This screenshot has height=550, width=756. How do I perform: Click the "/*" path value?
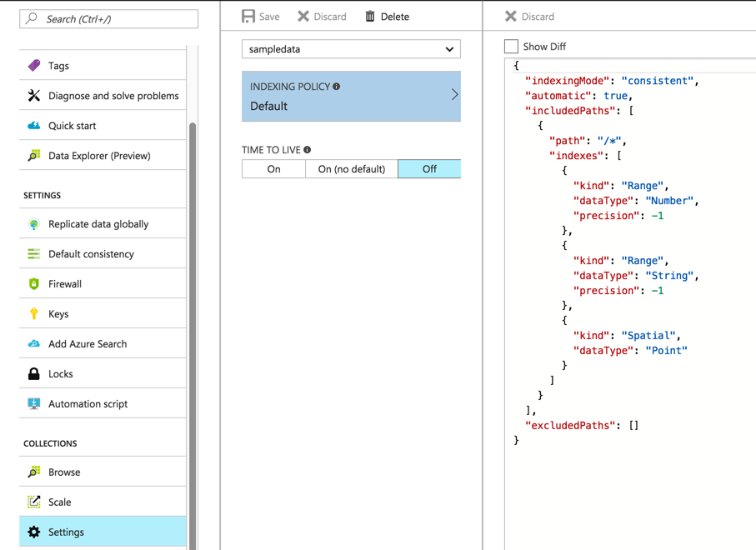[609, 140]
